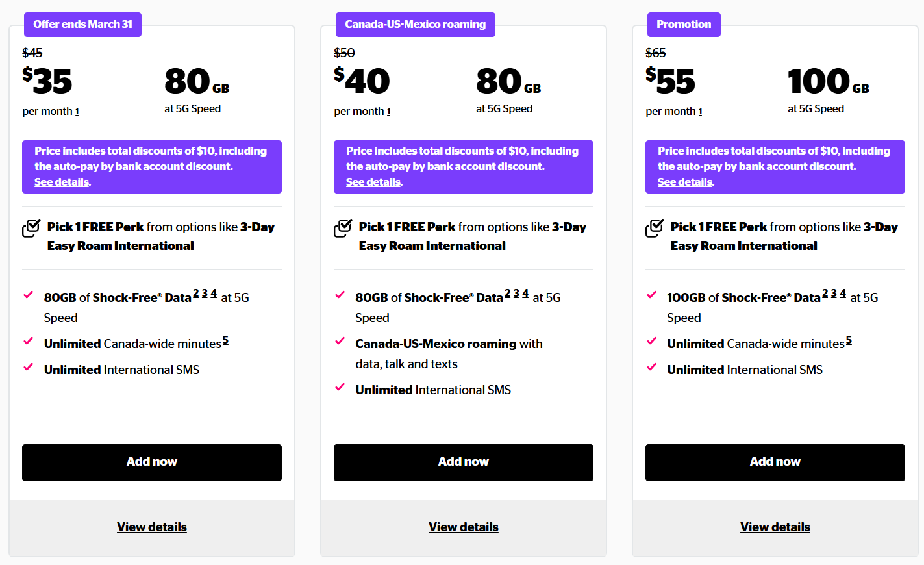Click perk checkmark icon on $55 plan
Screen dimensions: 924x565
(x=655, y=228)
